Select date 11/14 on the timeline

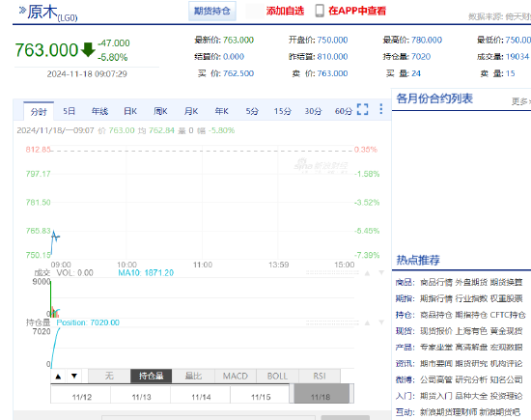click(x=201, y=397)
